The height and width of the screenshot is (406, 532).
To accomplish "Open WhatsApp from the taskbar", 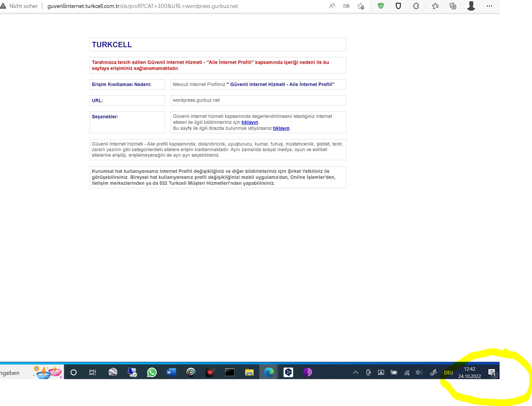I will coord(152,372).
